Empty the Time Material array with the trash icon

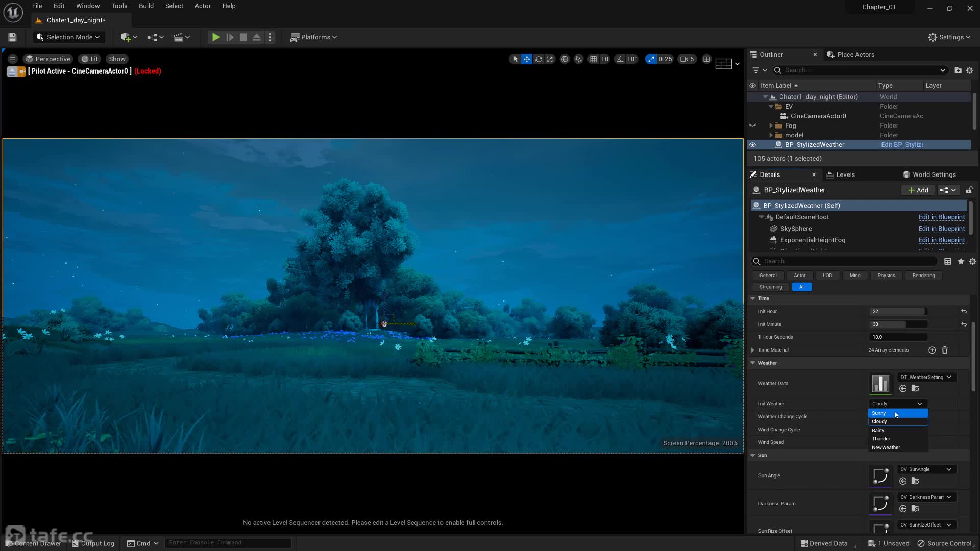(945, 350)
